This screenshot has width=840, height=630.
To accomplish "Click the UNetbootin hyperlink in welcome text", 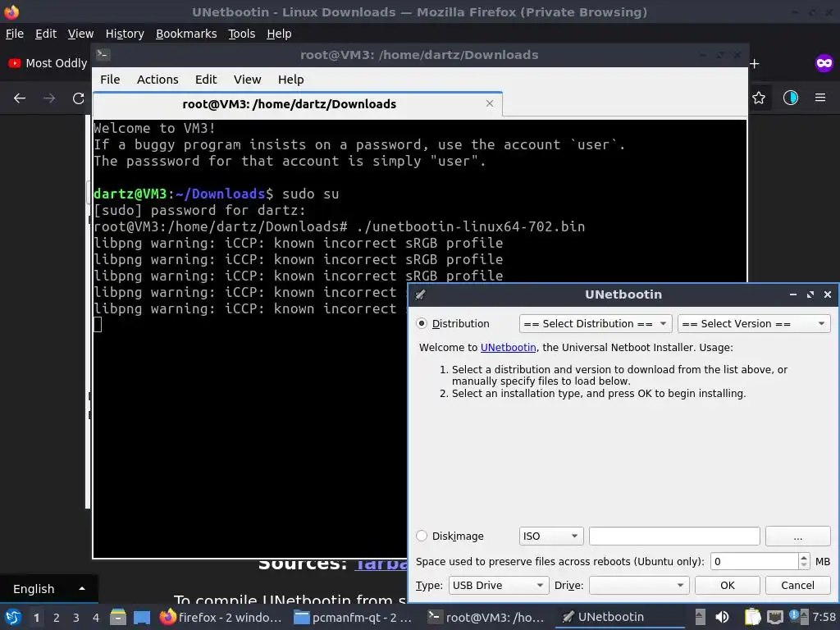I will pyautogui.click(x=508, y=347).
